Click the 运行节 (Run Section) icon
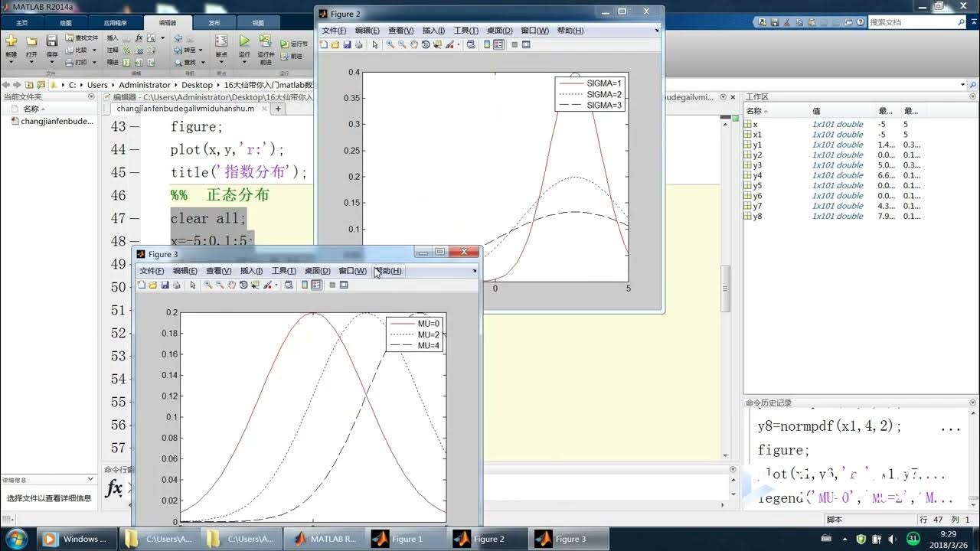This screenshot has width=980, height=551. (285, 44)
